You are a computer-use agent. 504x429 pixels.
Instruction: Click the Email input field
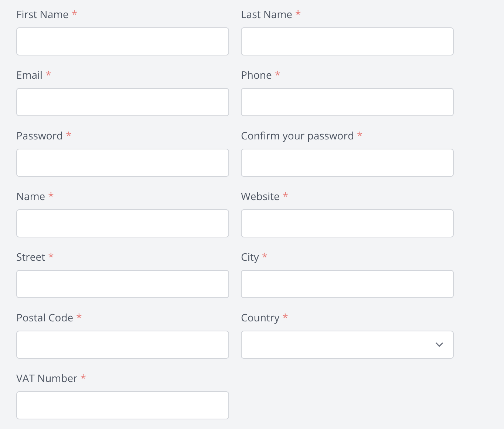click(x=122, y=102)
